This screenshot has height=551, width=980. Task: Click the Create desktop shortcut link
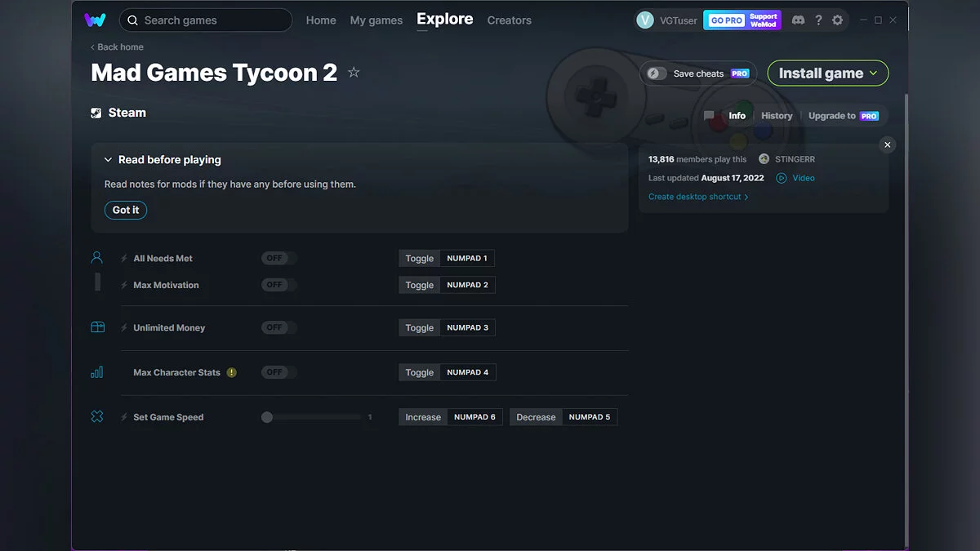coord(696,196)
